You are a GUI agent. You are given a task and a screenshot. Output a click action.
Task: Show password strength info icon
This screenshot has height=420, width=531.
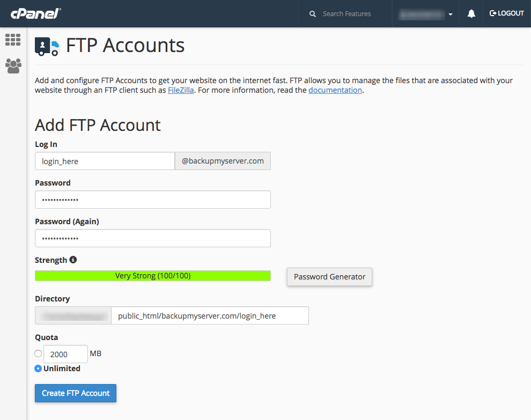point(73,260)
